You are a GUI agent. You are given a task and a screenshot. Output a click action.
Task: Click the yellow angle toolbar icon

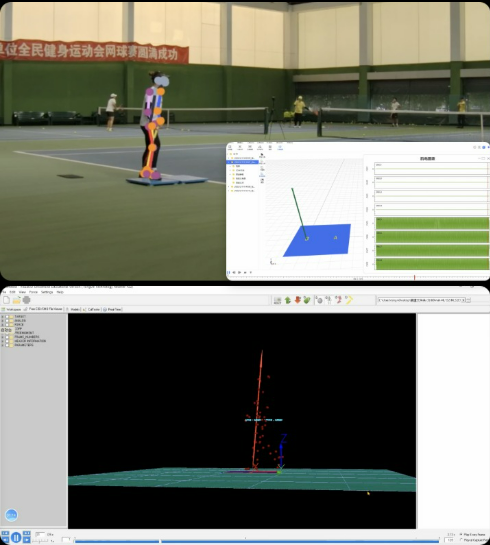(349, 300)
